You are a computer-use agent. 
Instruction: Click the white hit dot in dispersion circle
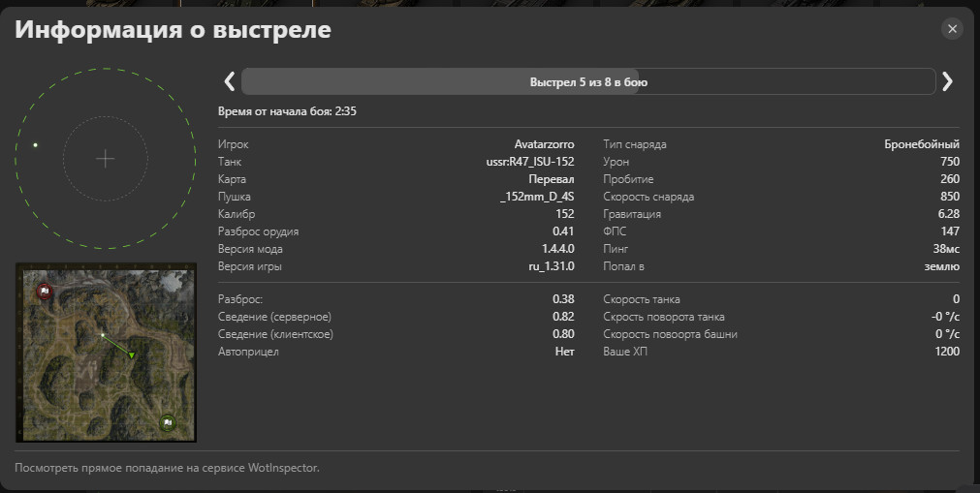pos(36,145)
